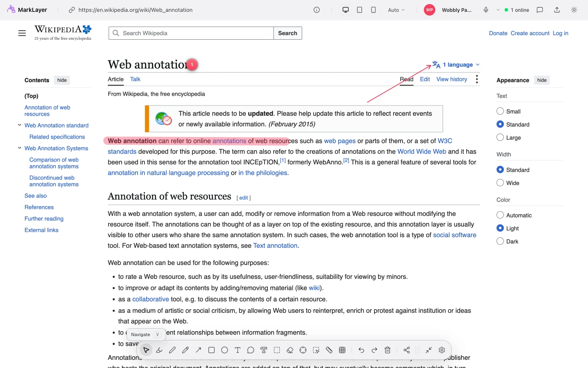588x368 pixels.
Task: Switch to desktop viewport preview
Action: 345,10
